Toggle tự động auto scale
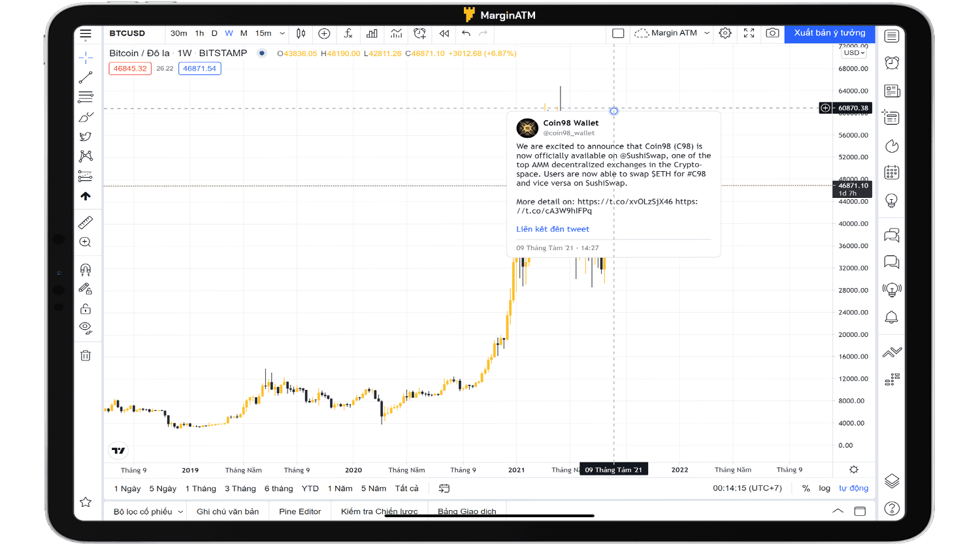This screenshot has width=980, height=544. tap(853, 488)
